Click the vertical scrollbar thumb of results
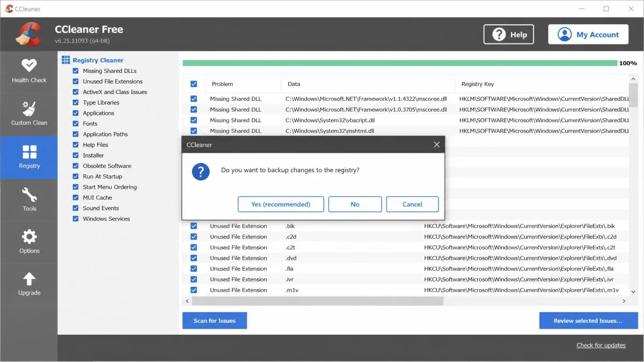This screenshot has height=362, width=644. click(633, 95)
